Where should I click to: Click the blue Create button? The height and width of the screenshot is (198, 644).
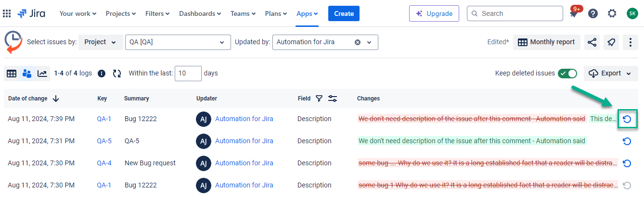pos(344,13)
